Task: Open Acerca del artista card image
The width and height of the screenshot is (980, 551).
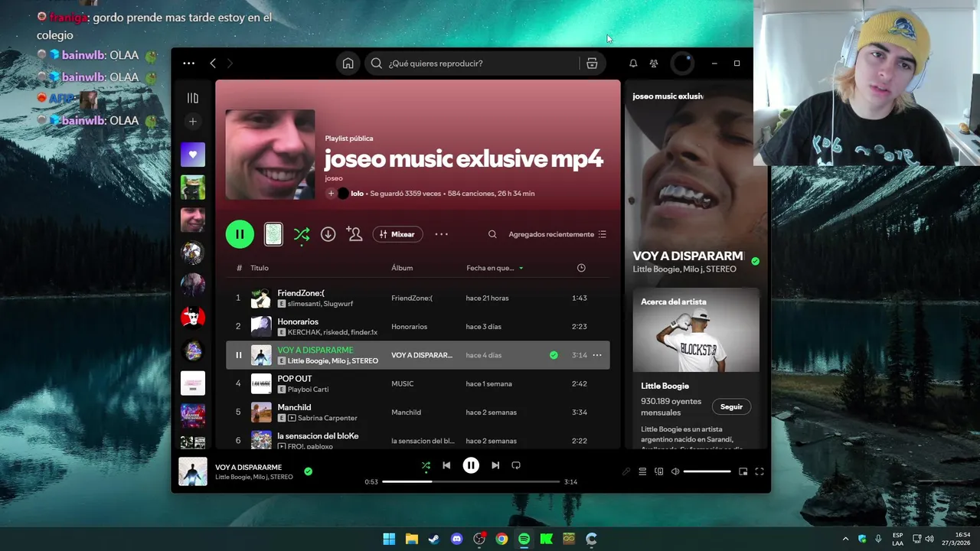Action: pyautogui.click(x=696, y=330)
